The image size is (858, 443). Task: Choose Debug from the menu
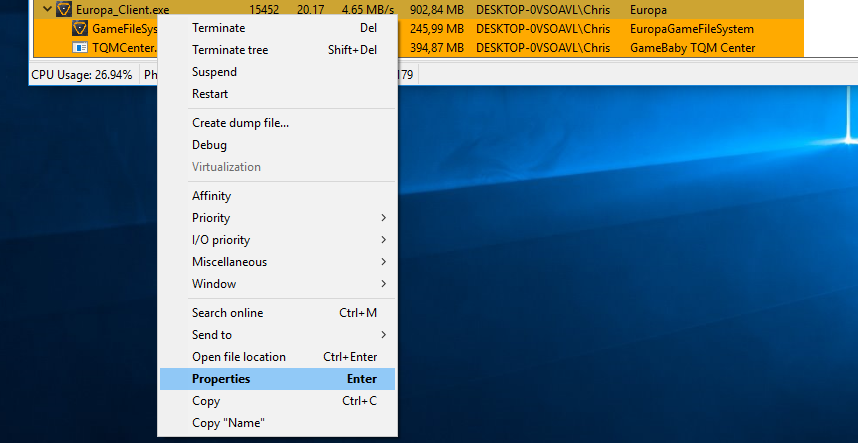click(277, 145)
